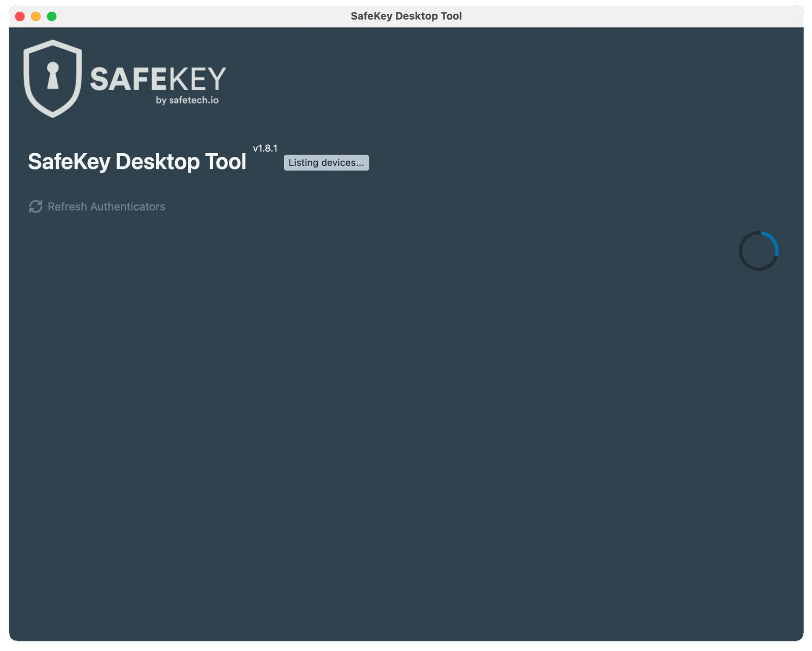Click the Refresh Authenticators icon
This screenshot has width=812, height=651.
point(36,207)
